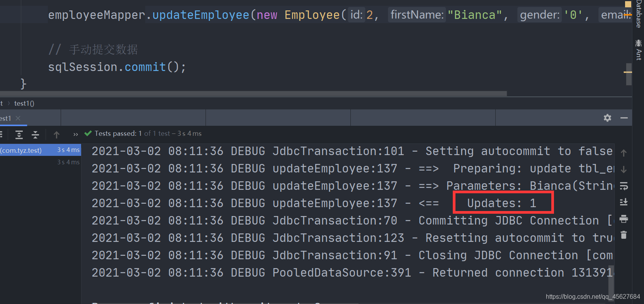Screen dimensions: 644x304
Task: Click the Parameters Bianca log line
Action: [353, 186]
